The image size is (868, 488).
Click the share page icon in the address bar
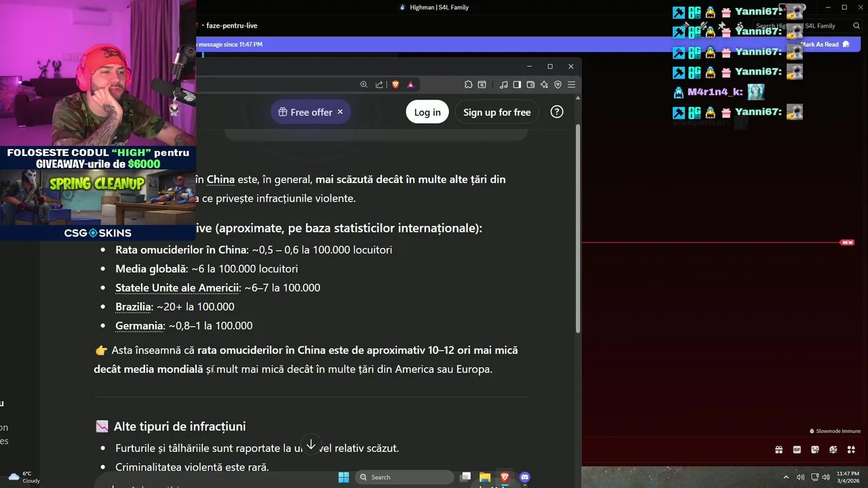point(379,85)
